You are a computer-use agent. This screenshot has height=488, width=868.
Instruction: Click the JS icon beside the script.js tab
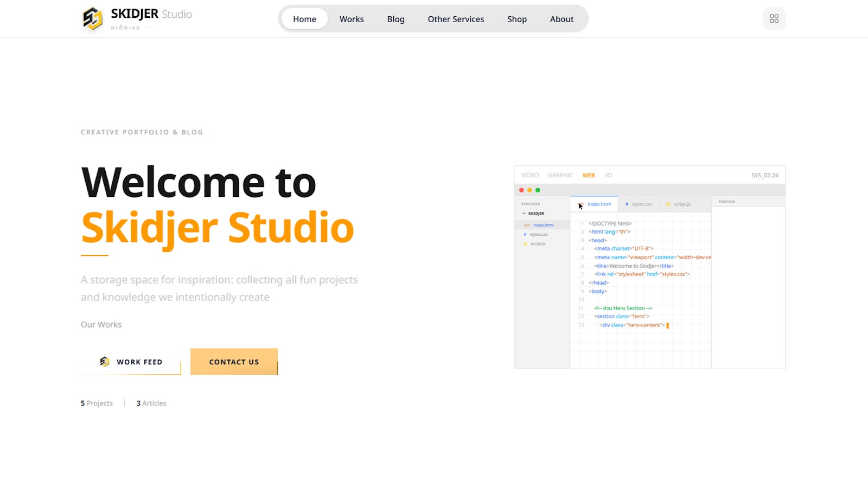(668, 204)
